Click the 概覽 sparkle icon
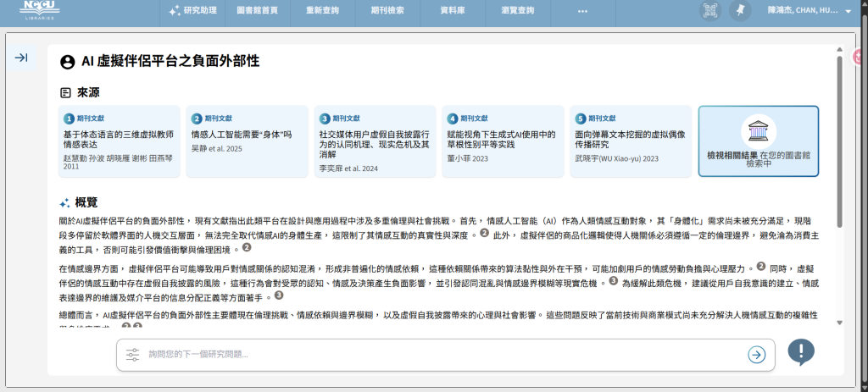 pos(64,203)
